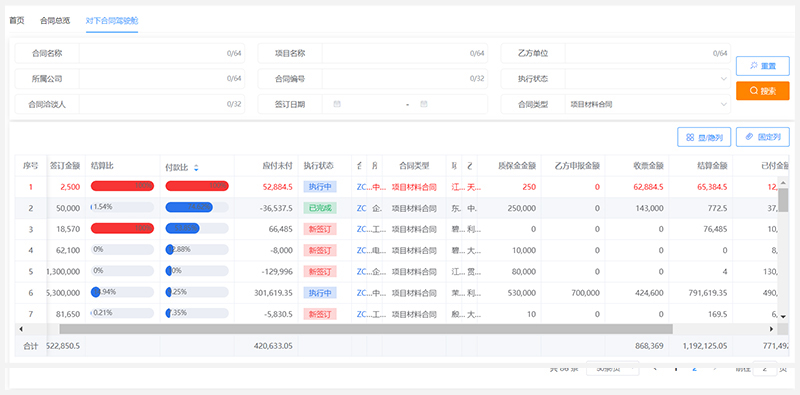Click the 新签订 status tag in row 3
The image size is (800, 395).
tap(320, 229)
